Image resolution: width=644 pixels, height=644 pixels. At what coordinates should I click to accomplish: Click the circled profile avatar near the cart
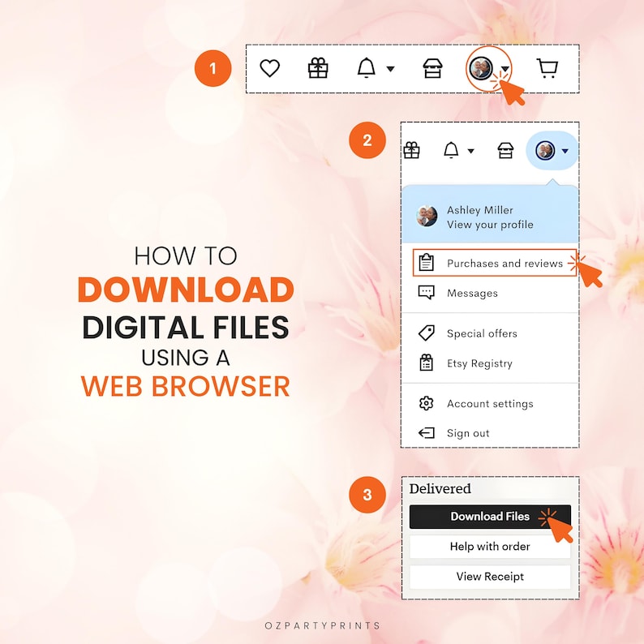tap(481, 68)
